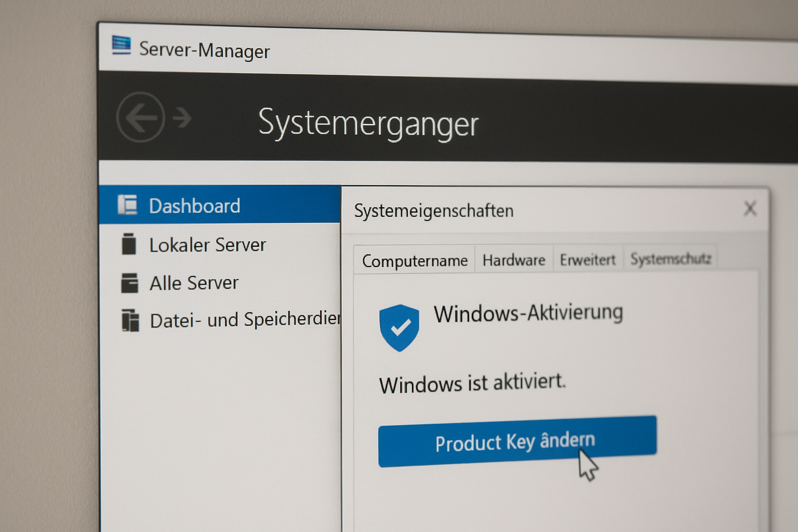Click the Lokaler Server icon
Viewport: 798px width, 532px height.
click(x=129, y=244)
